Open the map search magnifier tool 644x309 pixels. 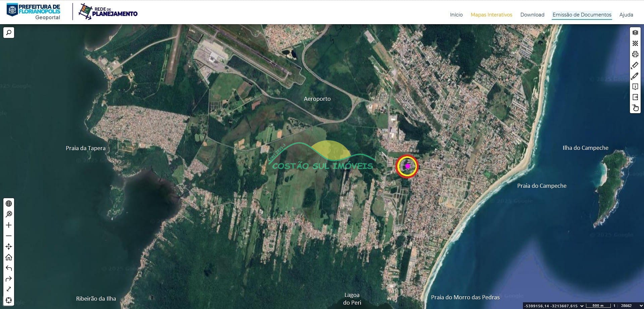click(9, 33)
